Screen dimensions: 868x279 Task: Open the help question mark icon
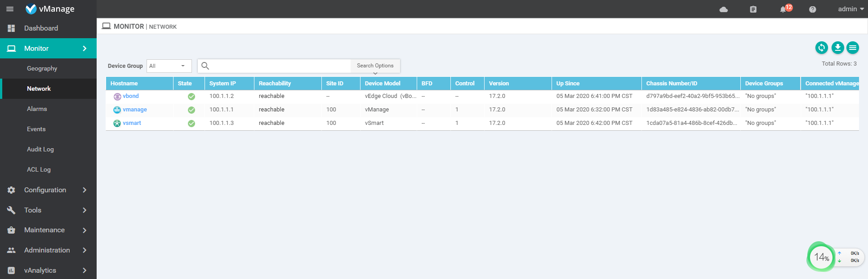click(813, 9)
